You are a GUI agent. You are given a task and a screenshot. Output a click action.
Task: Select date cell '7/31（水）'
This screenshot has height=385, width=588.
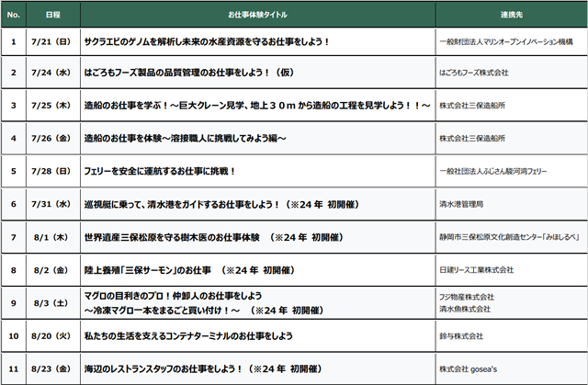(51, 204)
